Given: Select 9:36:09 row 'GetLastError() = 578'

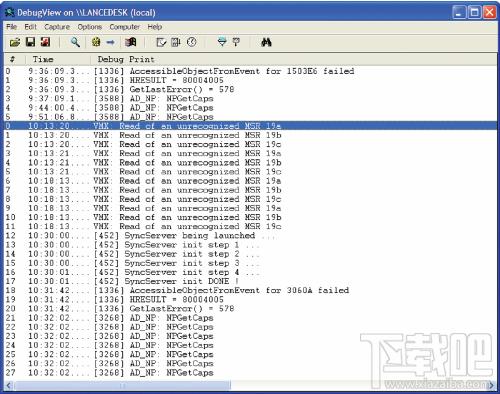Looking at the screenshot, I should 250,90.
